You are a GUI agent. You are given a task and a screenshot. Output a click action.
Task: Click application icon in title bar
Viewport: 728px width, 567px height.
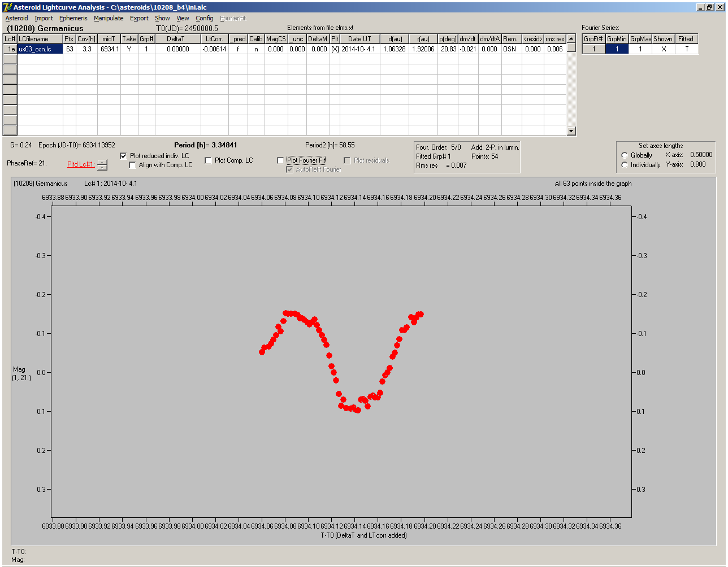pos(7,7)
